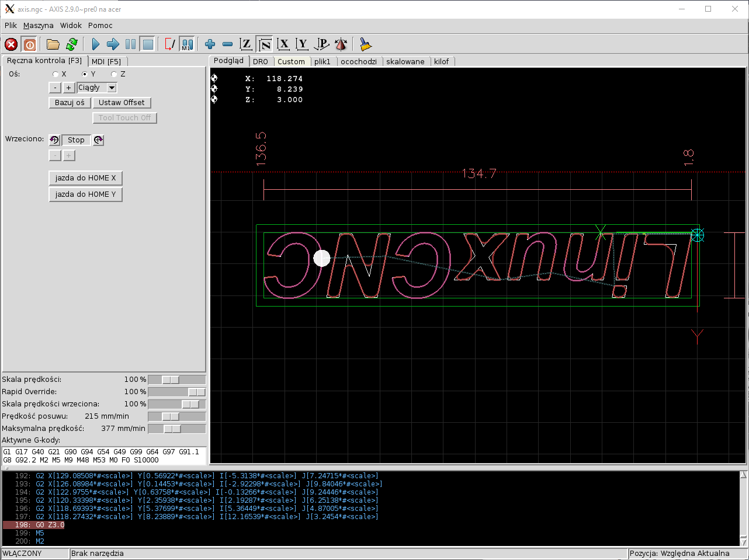
Task: Click the single step arrow icon
Action: pyautogui.click(x=113, y=44)
